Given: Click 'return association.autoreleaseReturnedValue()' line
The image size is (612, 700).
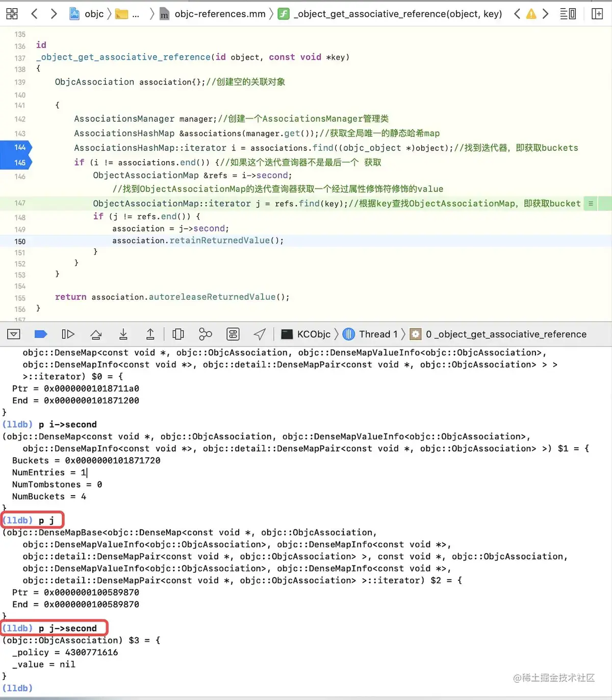Looking at the screenshot, I should click(x=172, y=297).
